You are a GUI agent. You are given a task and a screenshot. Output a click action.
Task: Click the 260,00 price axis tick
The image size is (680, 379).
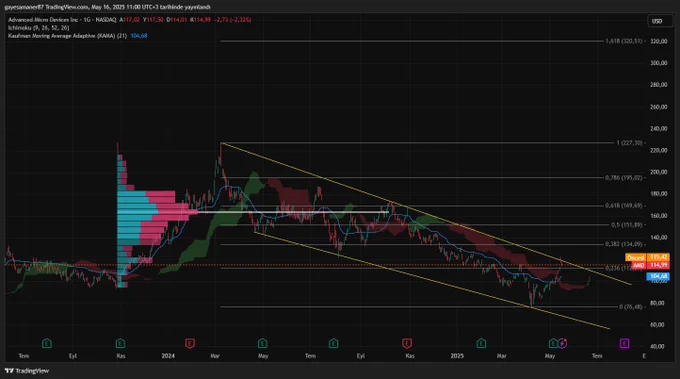tap(658, 107)
